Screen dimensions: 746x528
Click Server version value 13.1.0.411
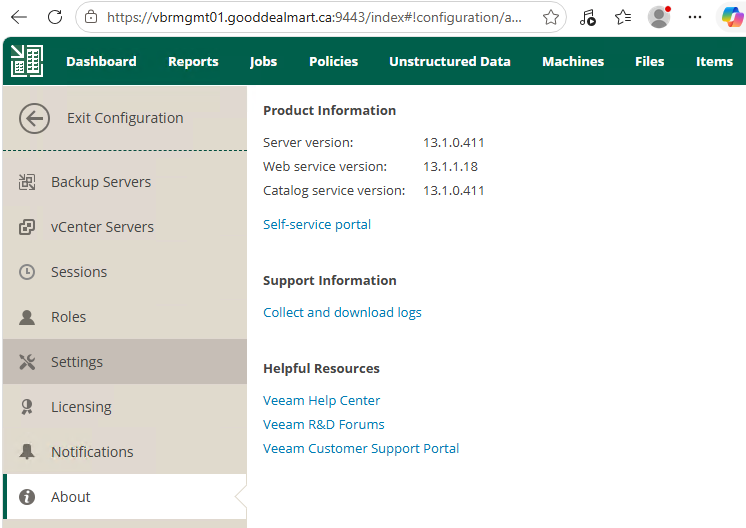click(x=454, y=143)
